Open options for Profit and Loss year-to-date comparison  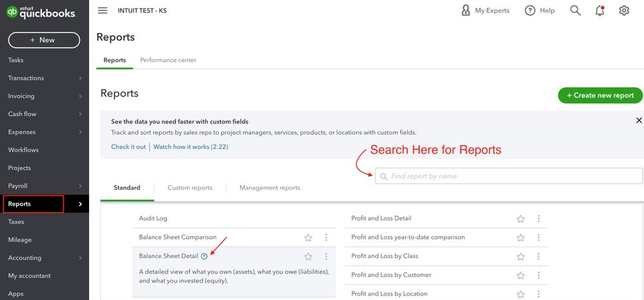pos(538,237)
